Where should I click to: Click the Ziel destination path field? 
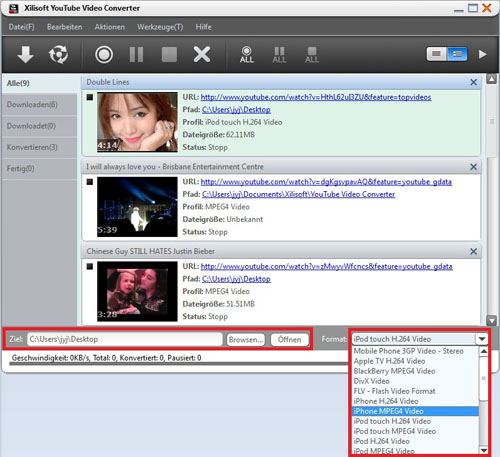[x=125, y=339]
